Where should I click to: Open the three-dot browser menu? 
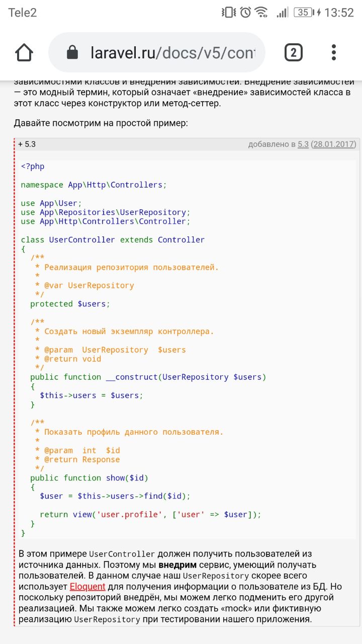click(x=334, y=52)
